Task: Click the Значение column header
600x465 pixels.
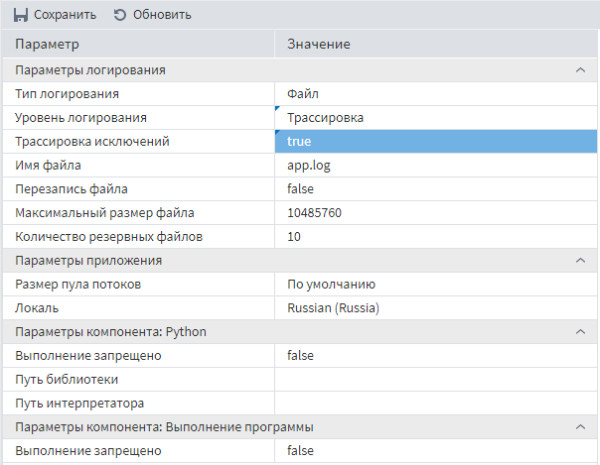Action: 436,44
